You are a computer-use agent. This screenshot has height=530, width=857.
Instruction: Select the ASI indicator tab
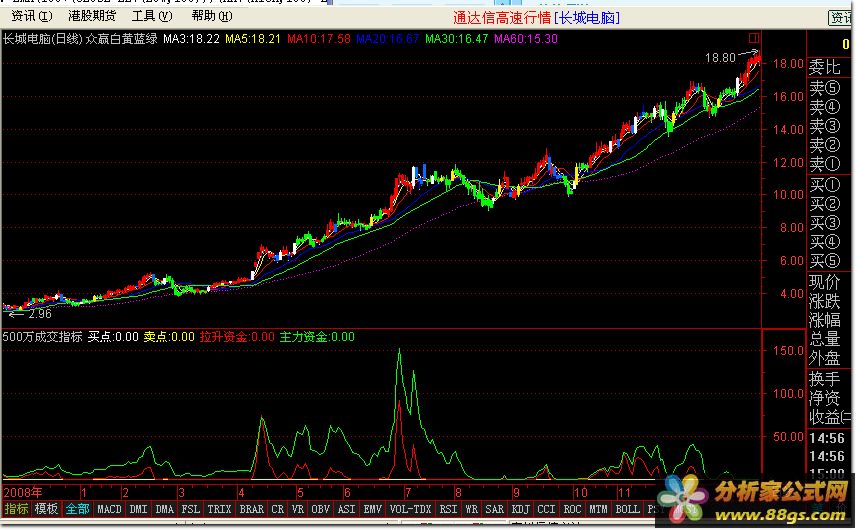click(x=347, y=509)
